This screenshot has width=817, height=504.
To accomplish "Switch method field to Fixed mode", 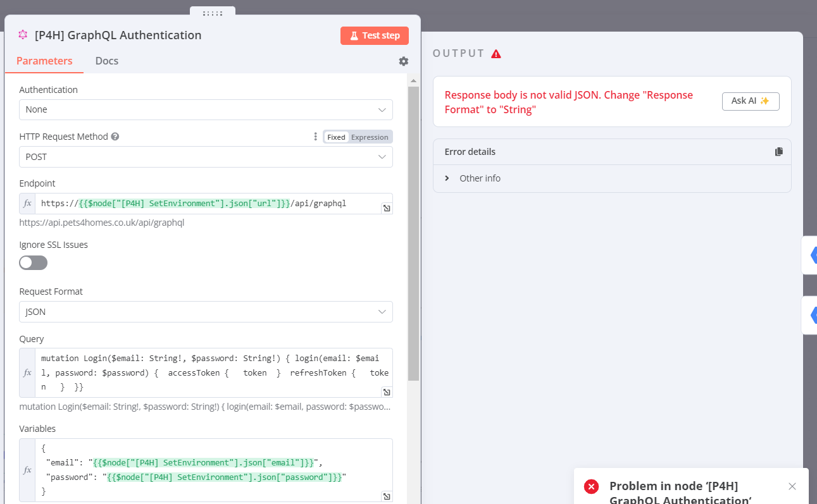I will 336,137.
